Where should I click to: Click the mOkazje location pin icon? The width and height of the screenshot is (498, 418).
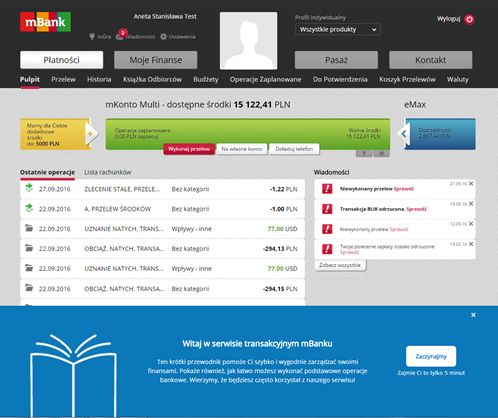tap(92, 37)
